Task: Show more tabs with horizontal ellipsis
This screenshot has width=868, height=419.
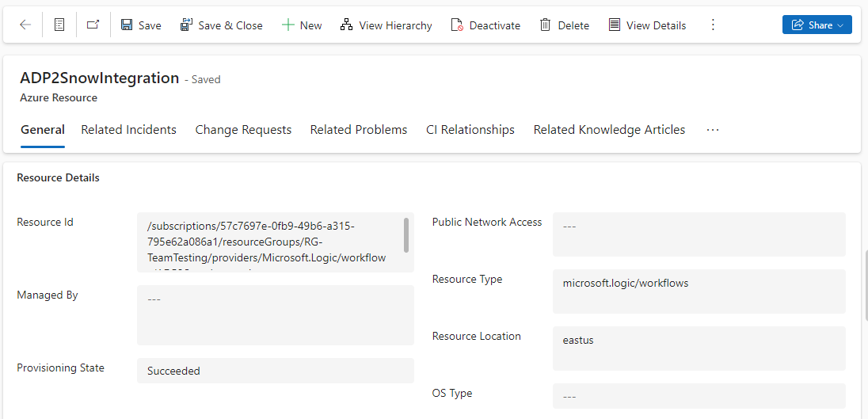Action: click(x=713, y=130)
